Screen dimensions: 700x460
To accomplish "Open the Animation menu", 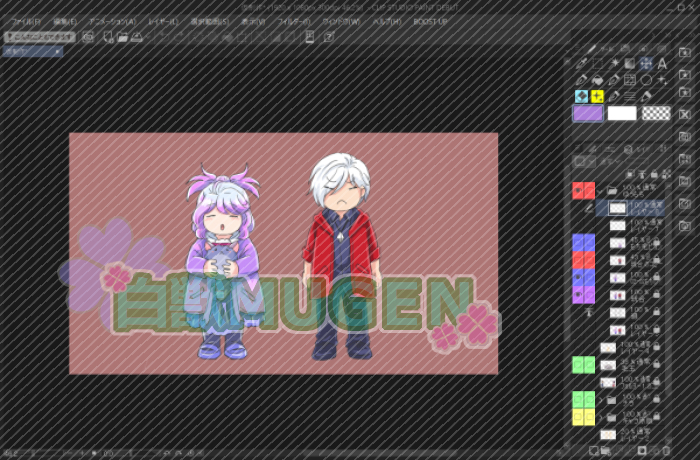I will [x=112, y=20].
